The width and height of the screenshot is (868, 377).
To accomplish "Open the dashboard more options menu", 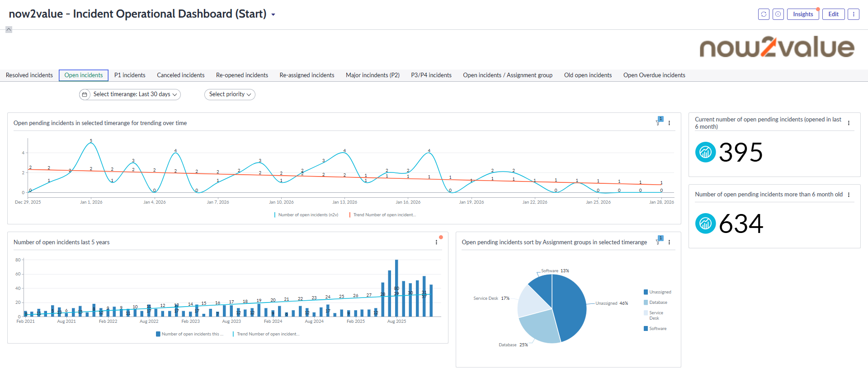I will [x=854, y=14].
